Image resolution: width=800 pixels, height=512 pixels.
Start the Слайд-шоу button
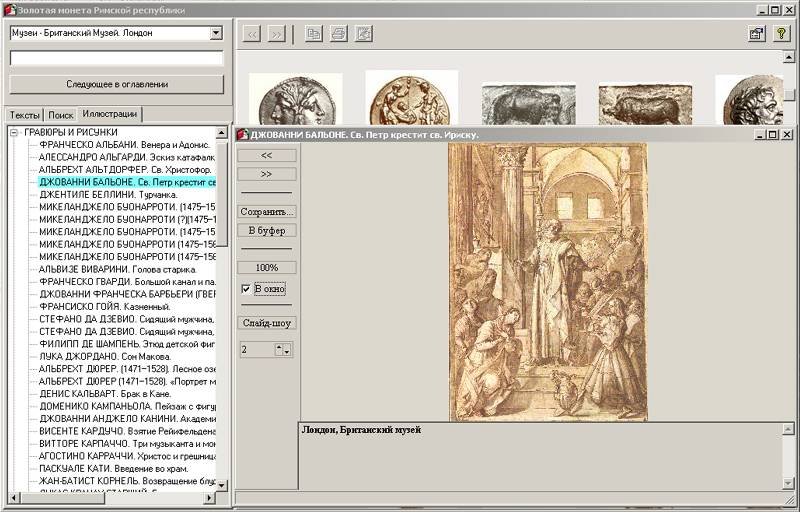[x=266, y=323]
